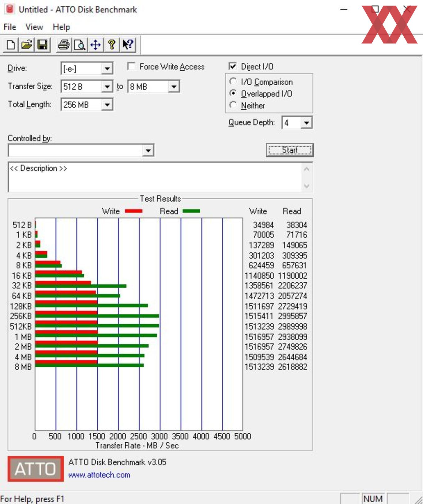Expand the Drive dropdown showing [-e-]
The width and height of the screenshot is (423, 504).
click(107, 68)
